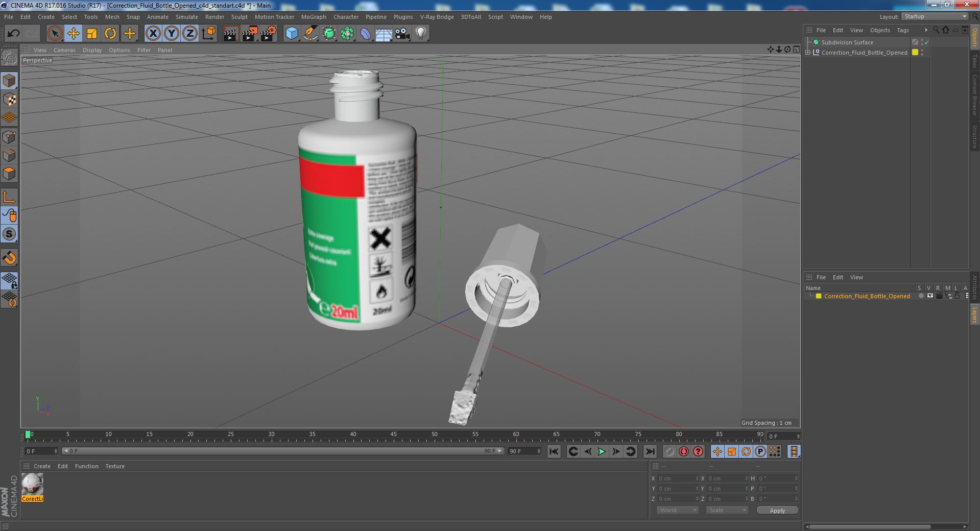Screen dimensions: 980x531
Task: Enable Edges mode
Action: pyautogui.click(x=9, y=155)
